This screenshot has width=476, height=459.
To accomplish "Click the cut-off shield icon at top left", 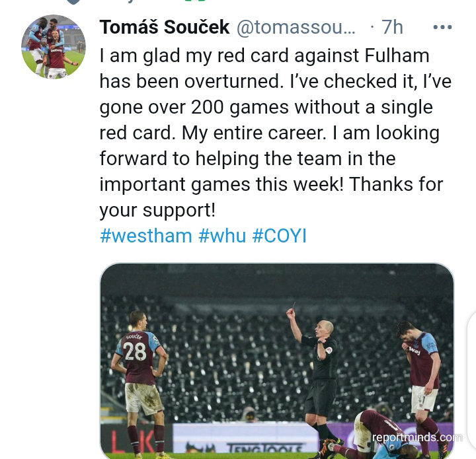I will click(x=73, y=2).
